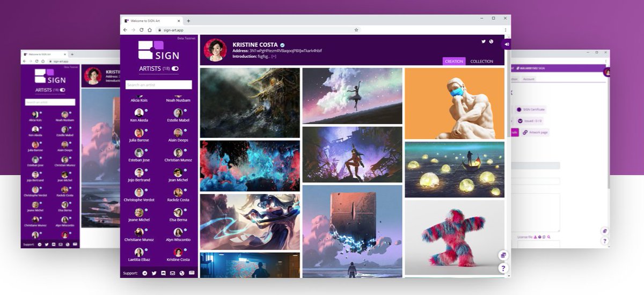Open the warrior standing in ruins artwork
This screenshot has width=644, height=295.
point(352,154)
